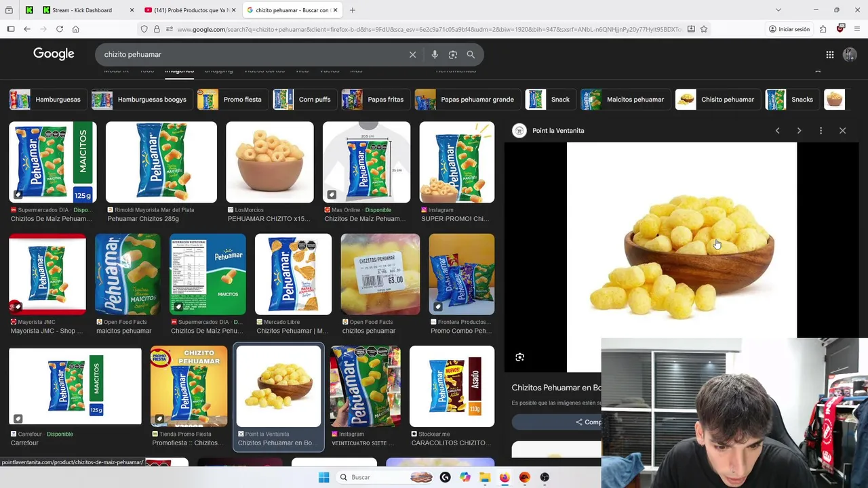Open the tracking protection shield icon

point(144,29)
